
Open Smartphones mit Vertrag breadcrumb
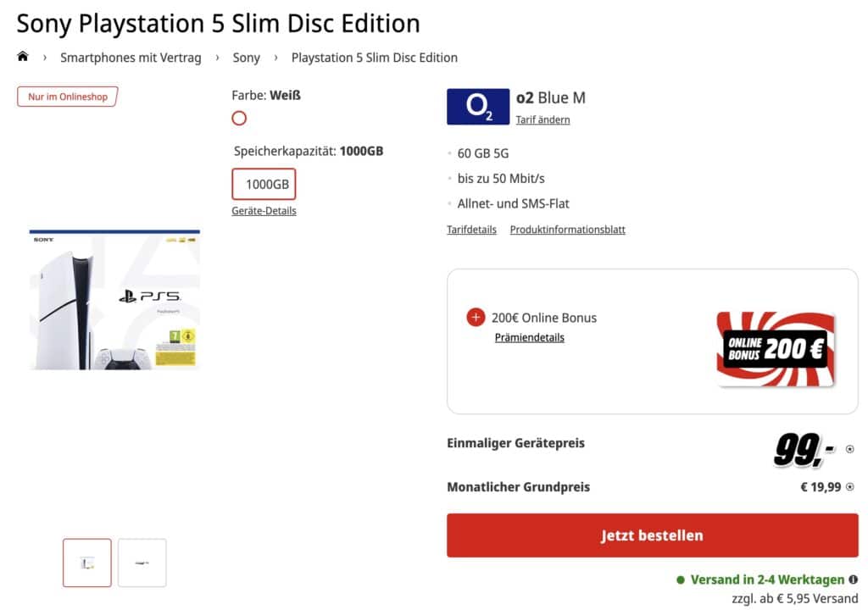[131, 58]
